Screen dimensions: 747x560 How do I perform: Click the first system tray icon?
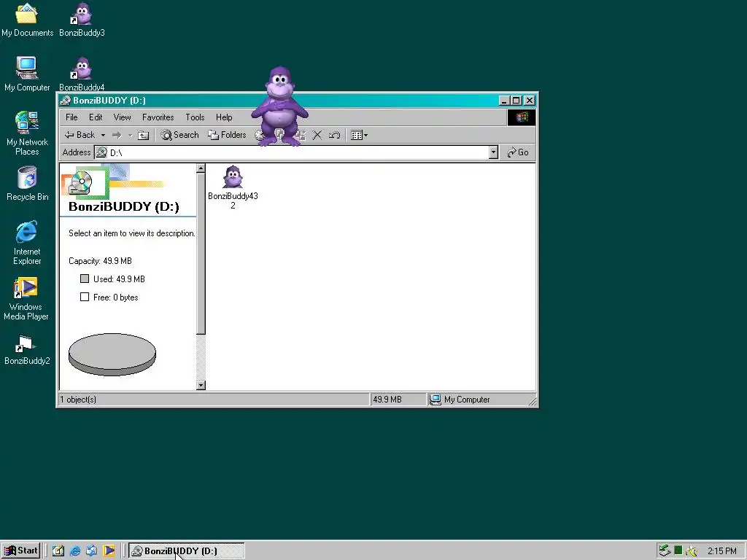(665, 551)
